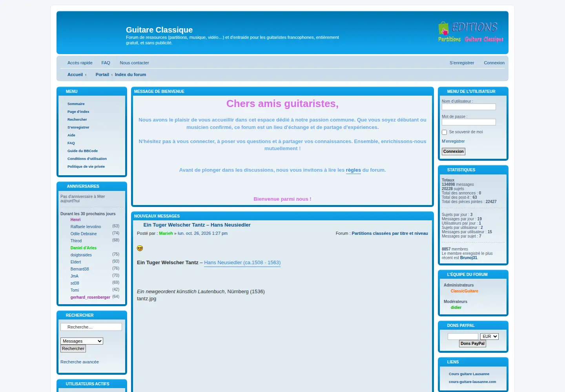Open author Marieh's profile

pyautogui.click(x=166, y=233)
